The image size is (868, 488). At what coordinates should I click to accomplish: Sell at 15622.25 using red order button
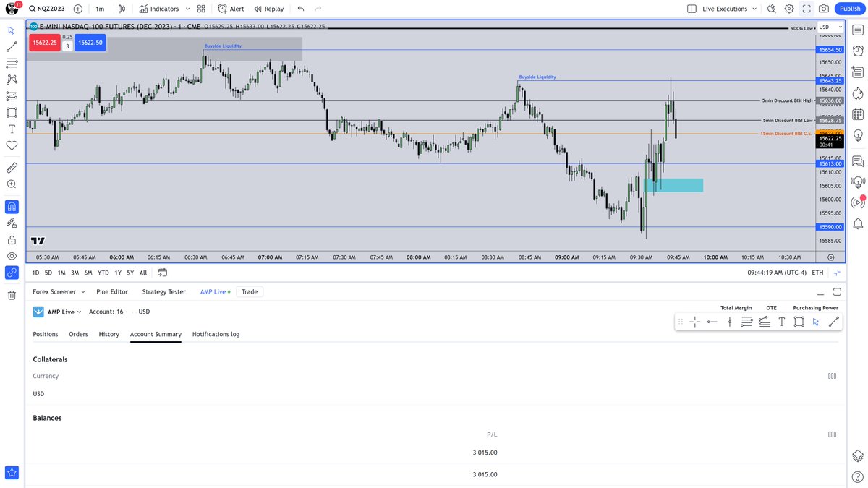coord(44,43)
